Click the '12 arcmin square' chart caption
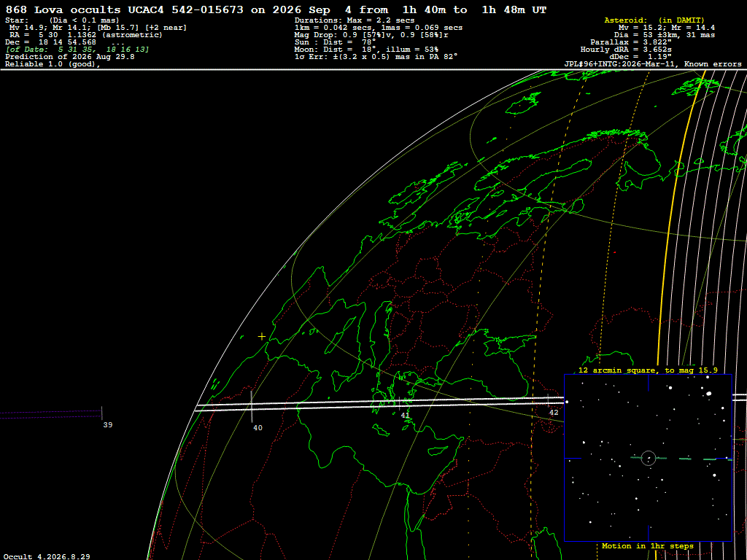Viewport: 747px width, 560px height. [648, 370]
